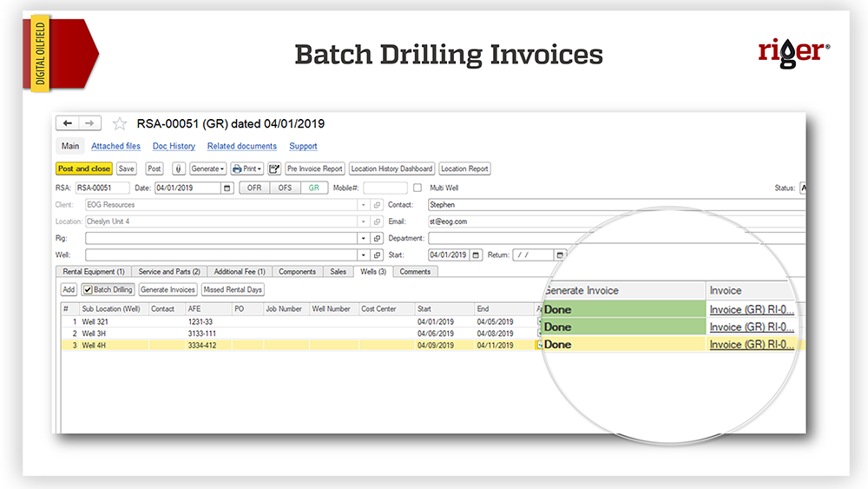Enable the Multi Well checkbox
The height and width of the screenshot is (489, 868).
coord(418,188)
